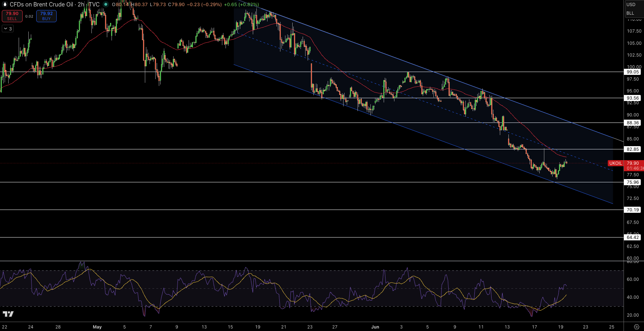Viewport: 644px width, 331px height.
Task: Click the green market status dot
Action: [106, 5]
